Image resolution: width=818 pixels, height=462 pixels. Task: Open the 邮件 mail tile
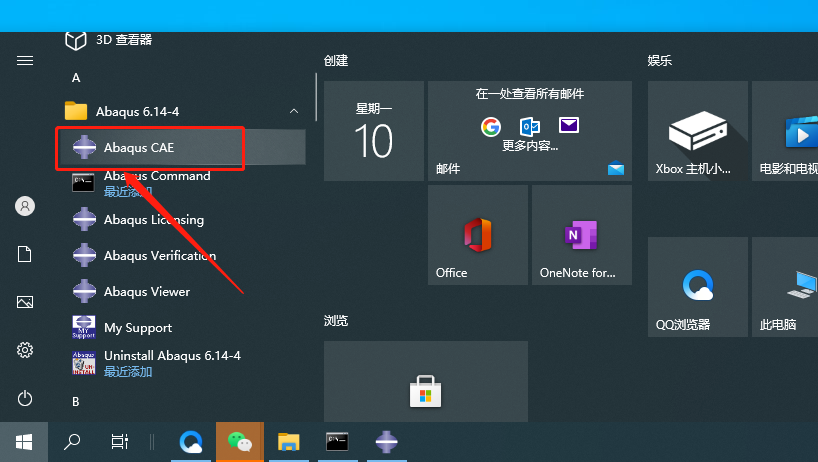coord(530,131)
